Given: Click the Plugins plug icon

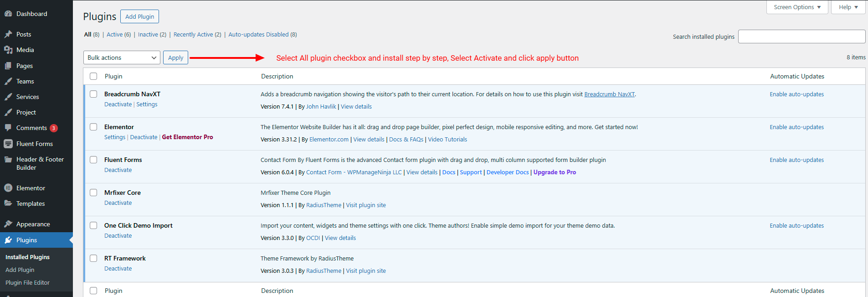Looking at the screenshot, I should click(8, 240).
